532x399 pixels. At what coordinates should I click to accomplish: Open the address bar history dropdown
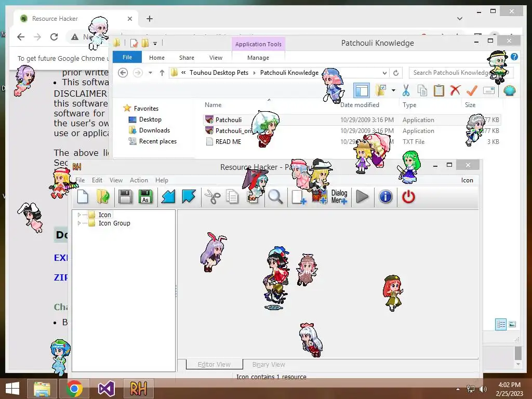[384, 73]
